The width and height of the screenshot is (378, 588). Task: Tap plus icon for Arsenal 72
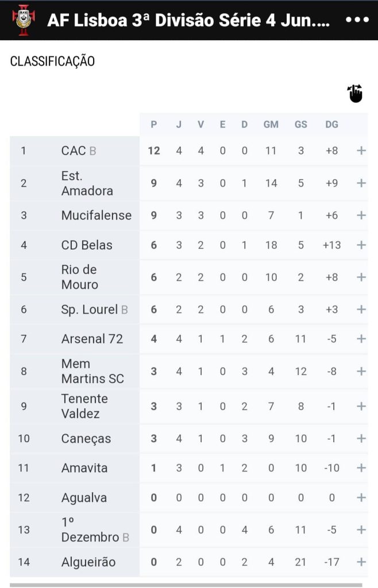(361, 339)
